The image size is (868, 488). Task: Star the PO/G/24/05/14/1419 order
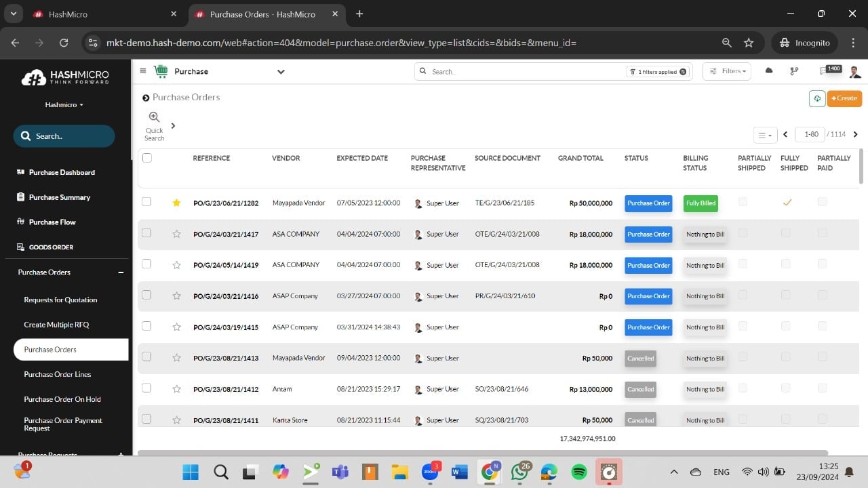176,265
